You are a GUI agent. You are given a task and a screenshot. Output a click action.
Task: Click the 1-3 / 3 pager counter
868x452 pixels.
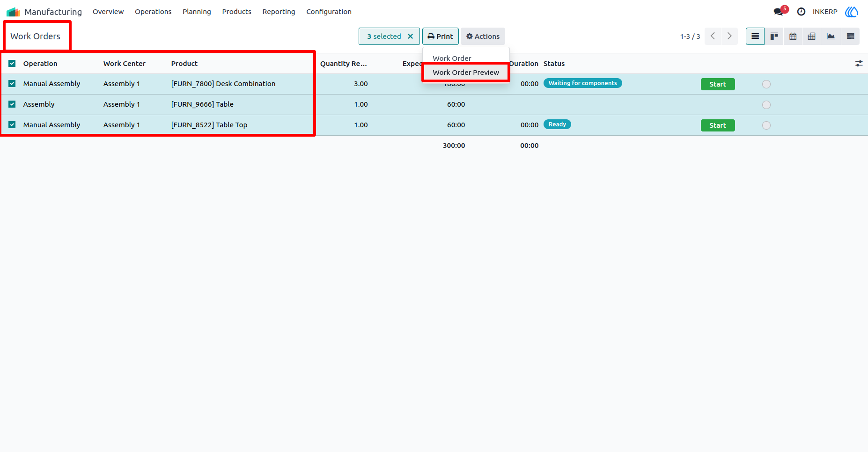pos(690,36)
